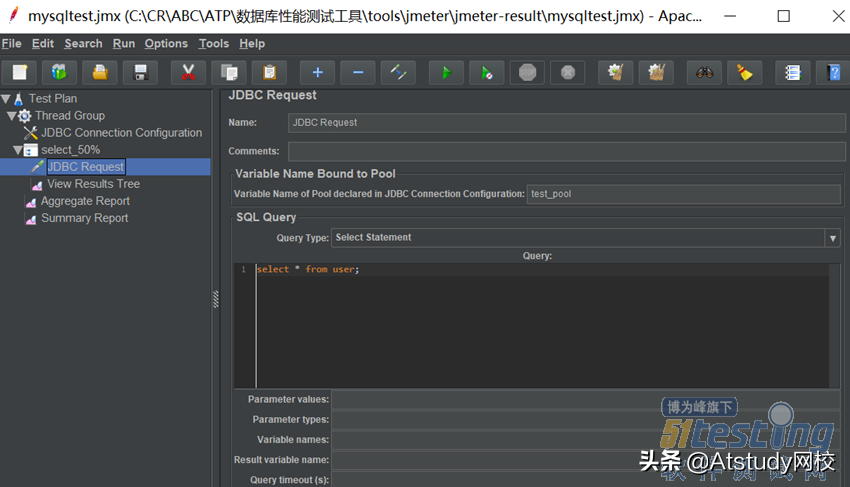Click the Query timeout field

[x=586, y=479]
